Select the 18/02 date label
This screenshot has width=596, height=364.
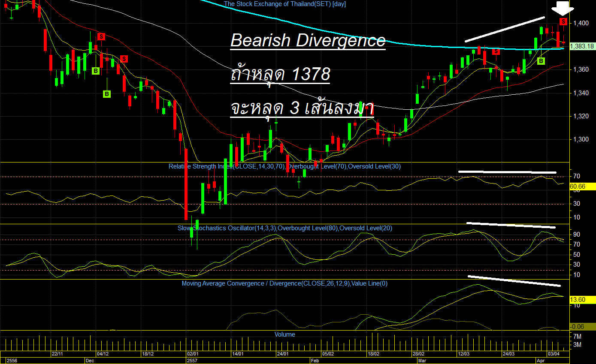[x=373, y=354]
